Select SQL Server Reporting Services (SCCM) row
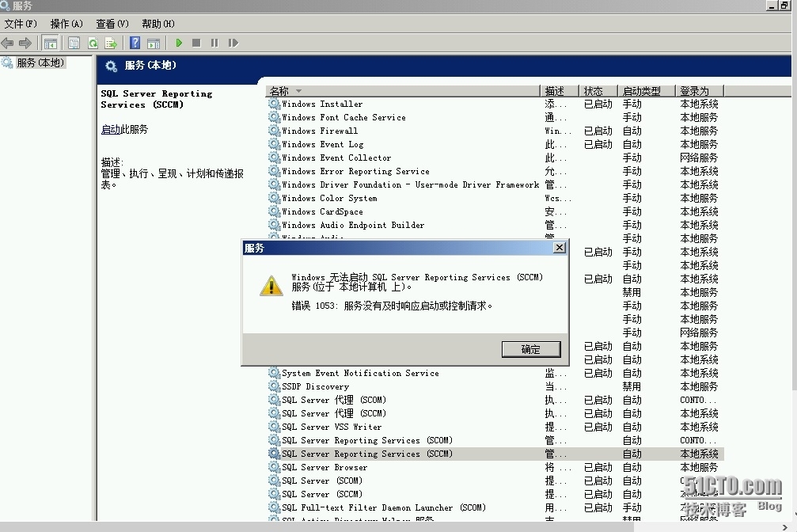The image size is (797, 532). pyautogui.click(x=495, y=454)
